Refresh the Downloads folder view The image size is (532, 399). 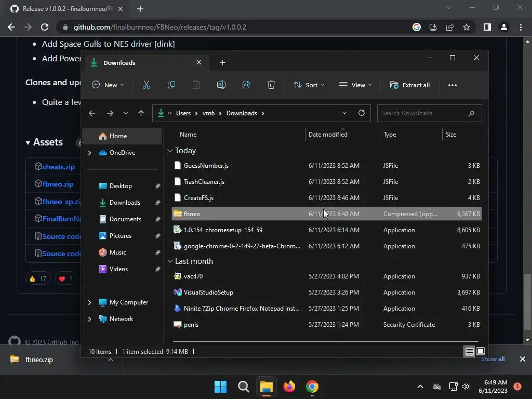[362, 113]
